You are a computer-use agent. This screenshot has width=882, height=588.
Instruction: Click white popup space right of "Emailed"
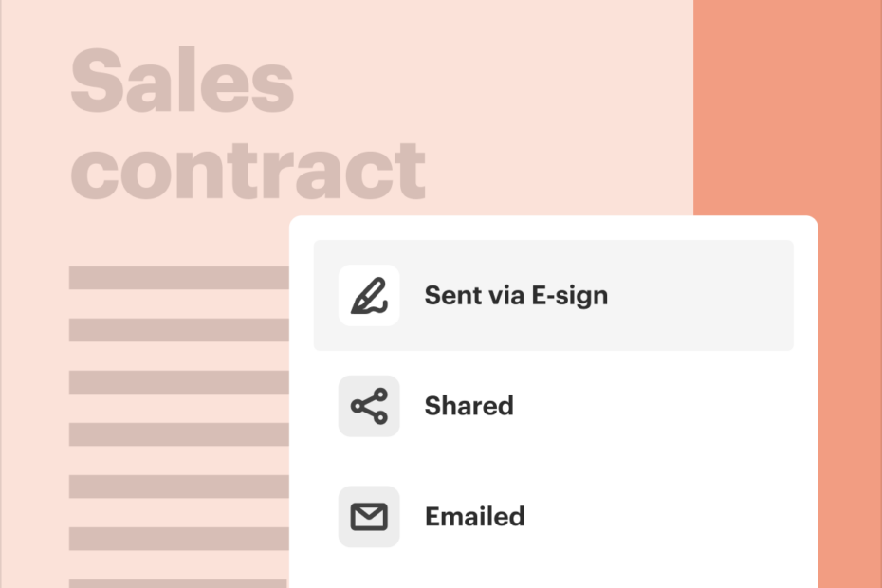[683, 517]
